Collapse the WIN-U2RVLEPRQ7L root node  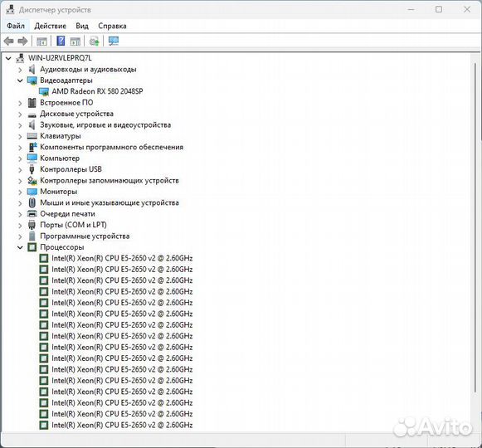[8, 58]
